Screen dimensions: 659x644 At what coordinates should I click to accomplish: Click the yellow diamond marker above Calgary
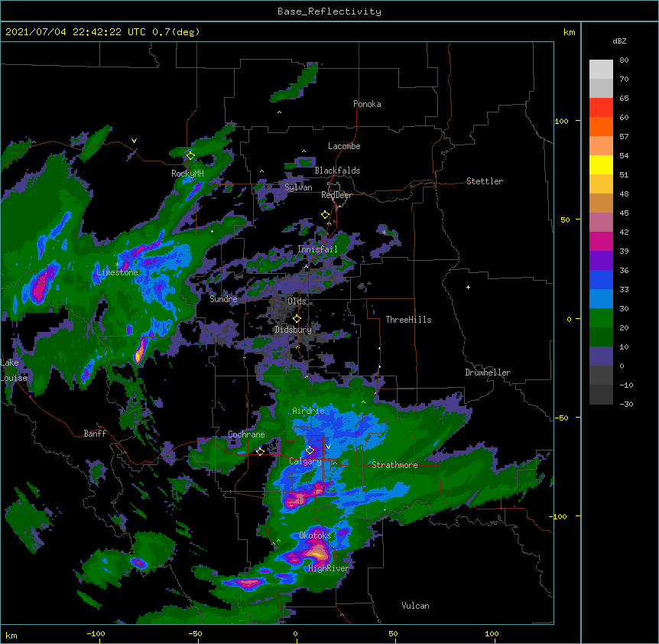(310, 450)
